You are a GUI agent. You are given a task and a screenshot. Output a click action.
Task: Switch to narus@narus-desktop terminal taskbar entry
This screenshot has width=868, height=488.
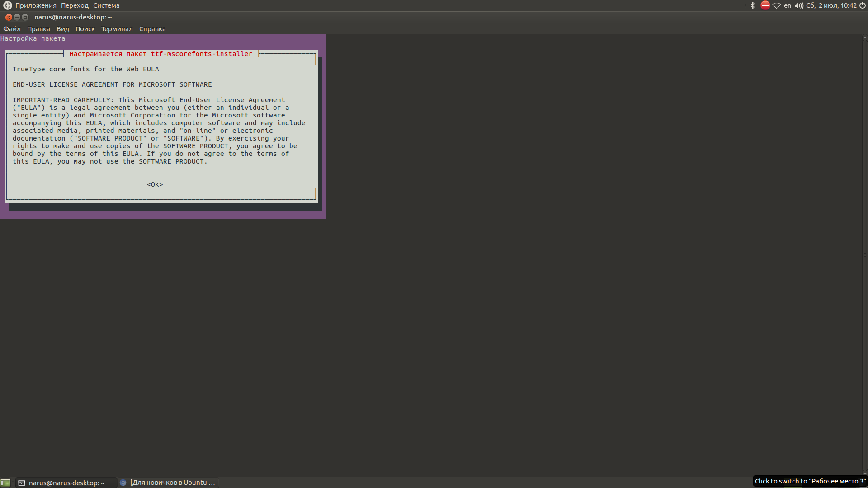coord(66,483)
